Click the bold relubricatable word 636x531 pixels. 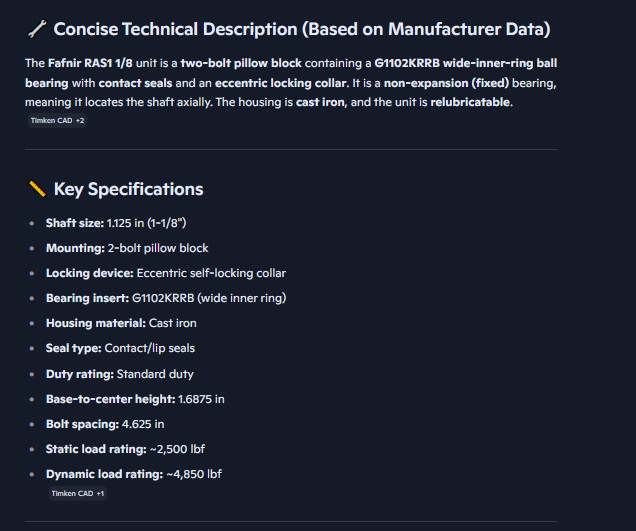click(471, 102)
